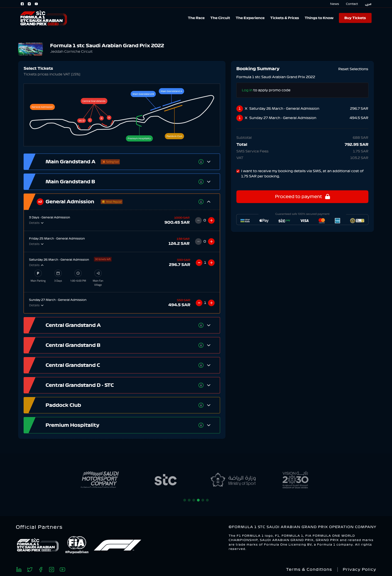
Task: Expand Details for Sunday 27 March ticket
Action: 36,305
